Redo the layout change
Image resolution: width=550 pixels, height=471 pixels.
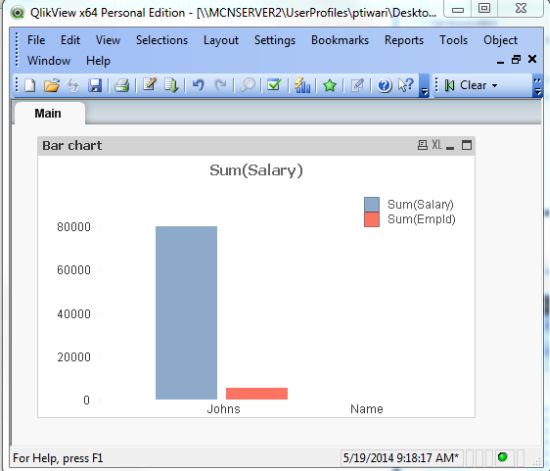pos(221,85)
